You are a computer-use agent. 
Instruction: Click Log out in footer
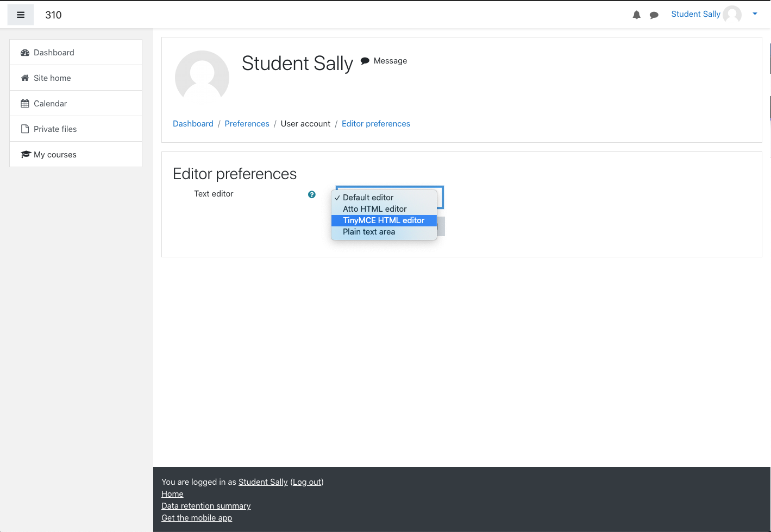307,482
